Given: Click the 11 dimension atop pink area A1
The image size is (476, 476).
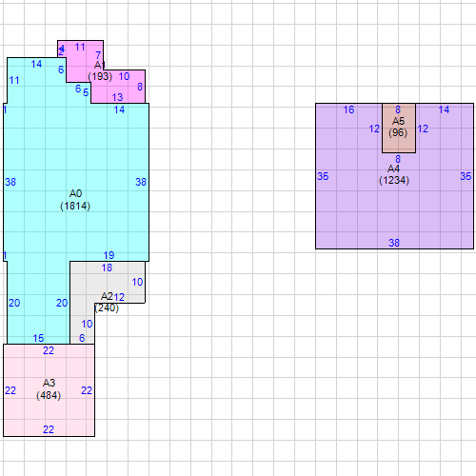Looking at the screenshot, I should pos(80,47).
